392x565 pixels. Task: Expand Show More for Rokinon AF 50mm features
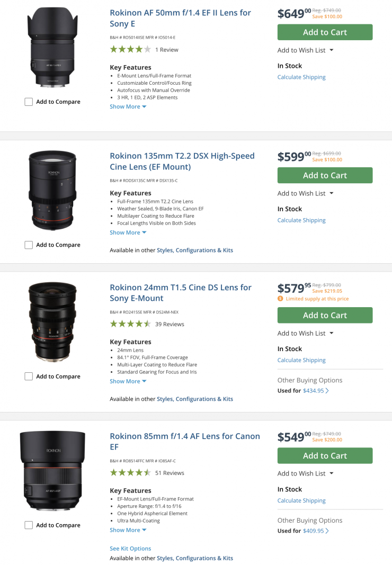[x=128, y=106]
